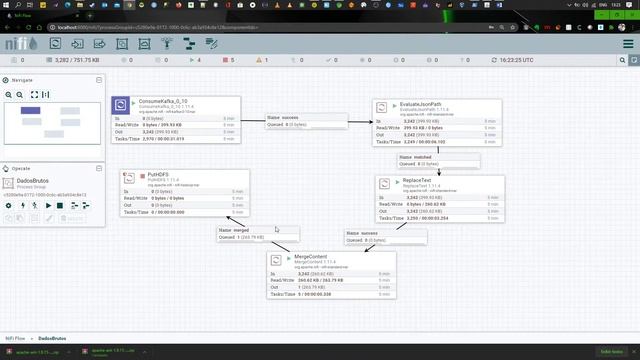This screenshot has width=640, height=360.
Task: Click queued total 3,282 / 751.75 KB
Action: [x=73, y=60]
